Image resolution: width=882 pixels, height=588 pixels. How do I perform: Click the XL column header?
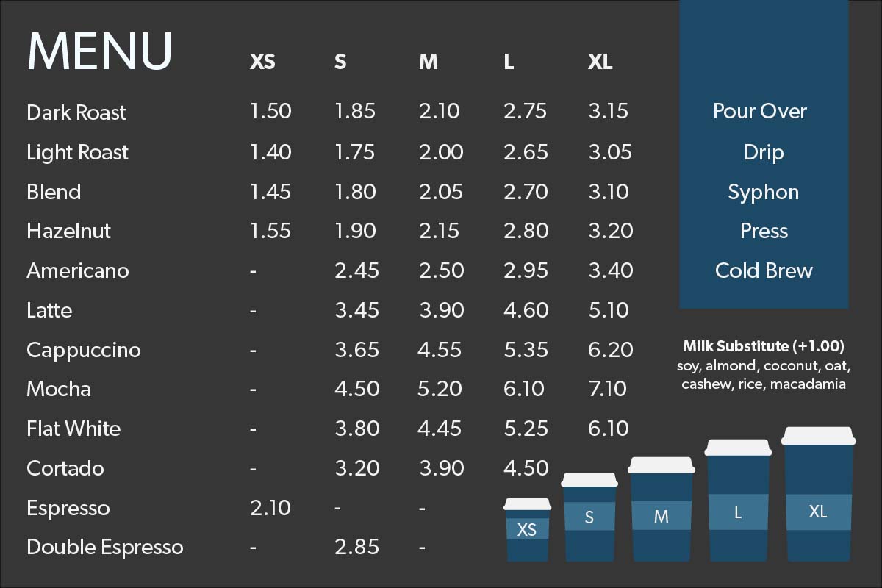(x=600, y=62)
